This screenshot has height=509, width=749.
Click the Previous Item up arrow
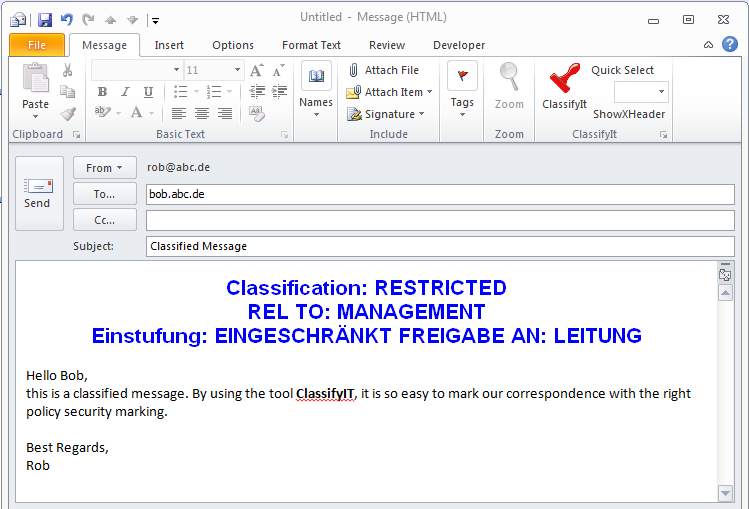click(x=111, y=20)
